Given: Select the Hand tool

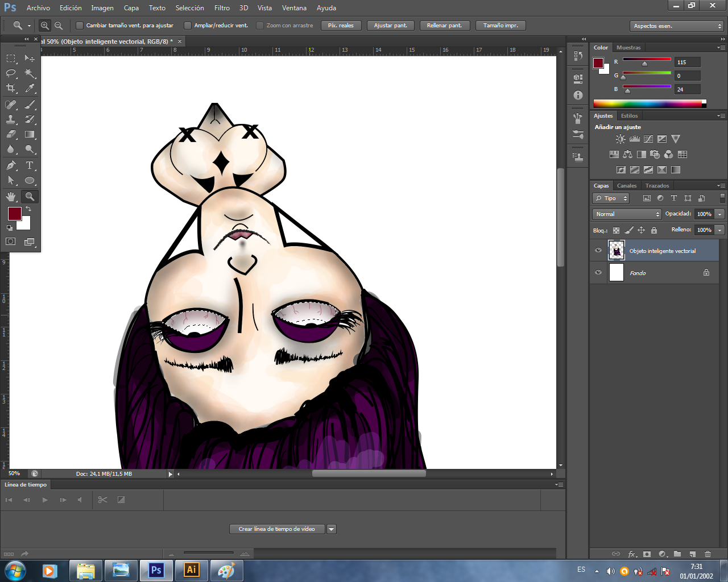Looking at the screenshot, I should click(x=11, y=197).
